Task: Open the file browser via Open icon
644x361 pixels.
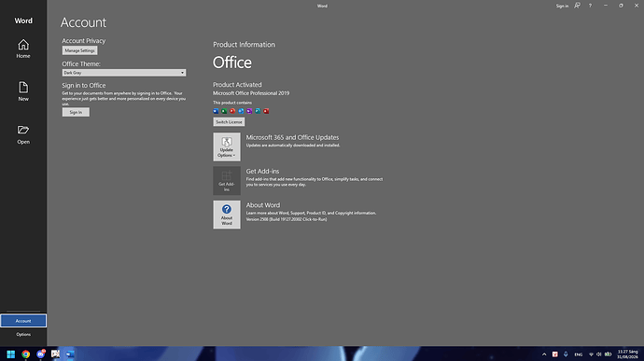Action: [23, 134]
